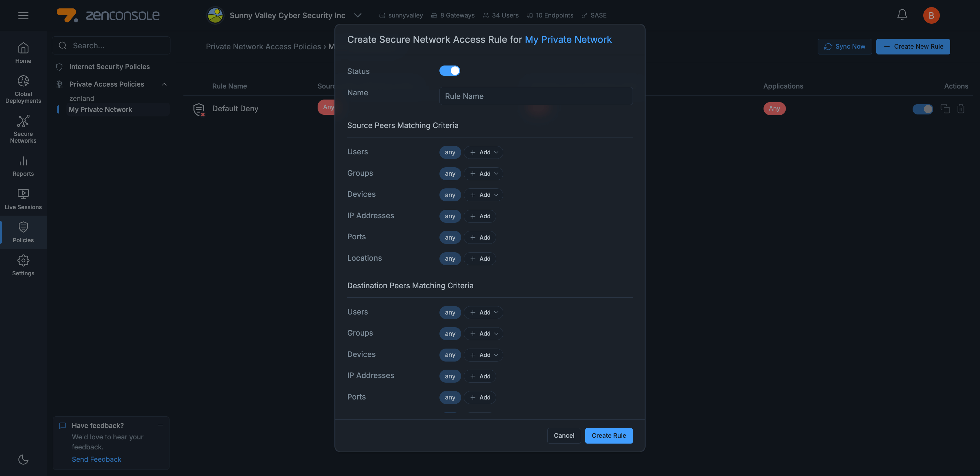The height and width of the screenshot is (476, 980).
Task: Open the hamburger navigation menu
Action: pyautogui.click(x=23, y=15)
